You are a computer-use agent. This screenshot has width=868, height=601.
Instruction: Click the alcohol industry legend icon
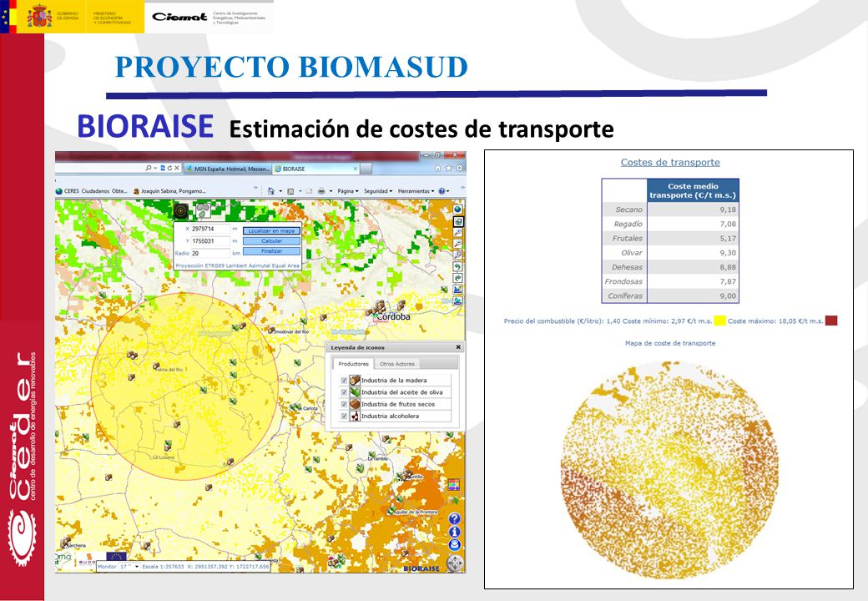pos(355,417)
